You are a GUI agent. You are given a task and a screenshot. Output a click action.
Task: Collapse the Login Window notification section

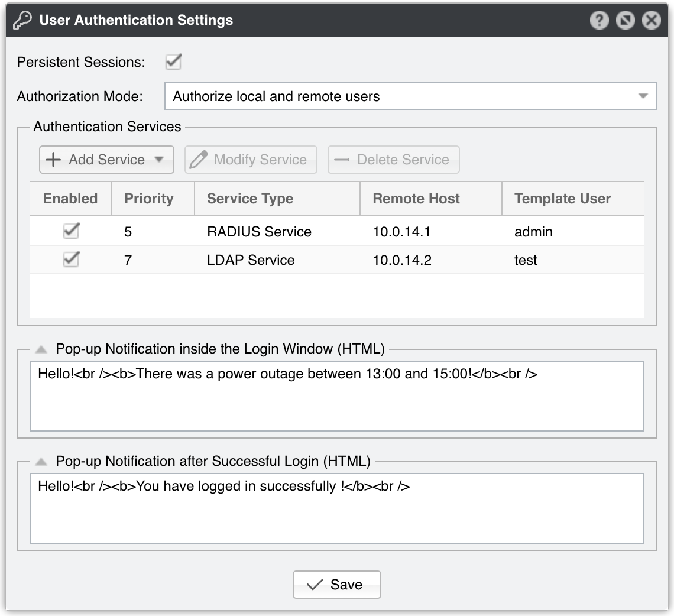pos(41,349)
